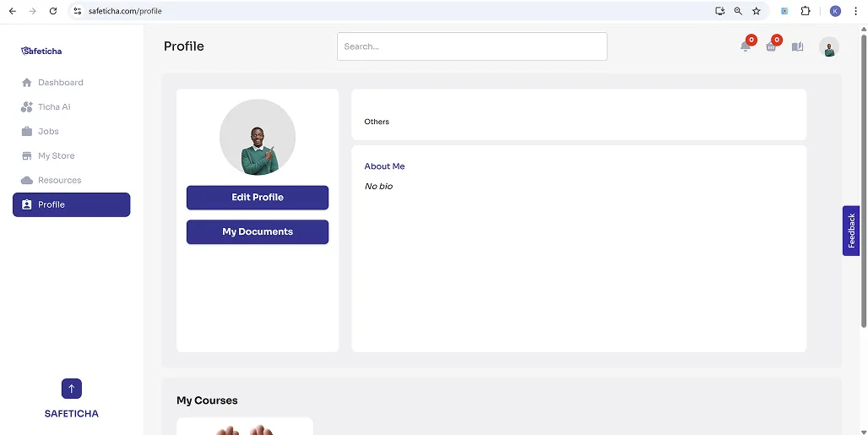The image size is (868, 435).
Task: Click the My Store shop icon
Action: 26,155
